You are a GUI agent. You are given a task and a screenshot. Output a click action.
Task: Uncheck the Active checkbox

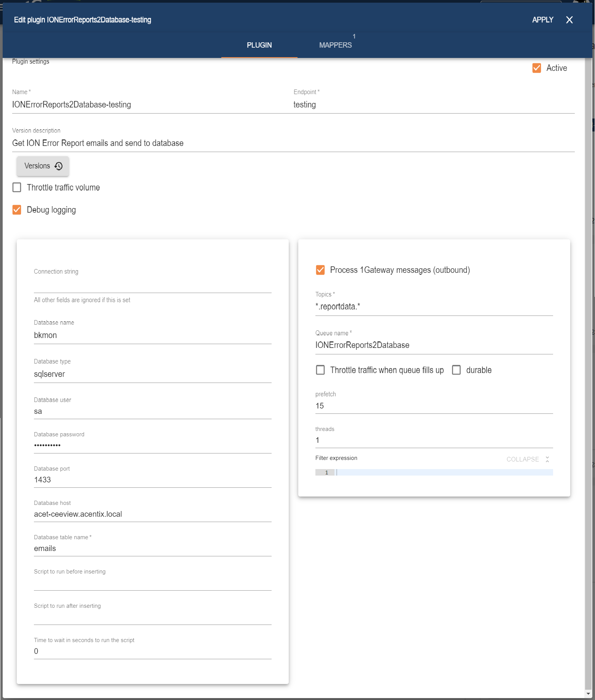(x=536, y=68)
